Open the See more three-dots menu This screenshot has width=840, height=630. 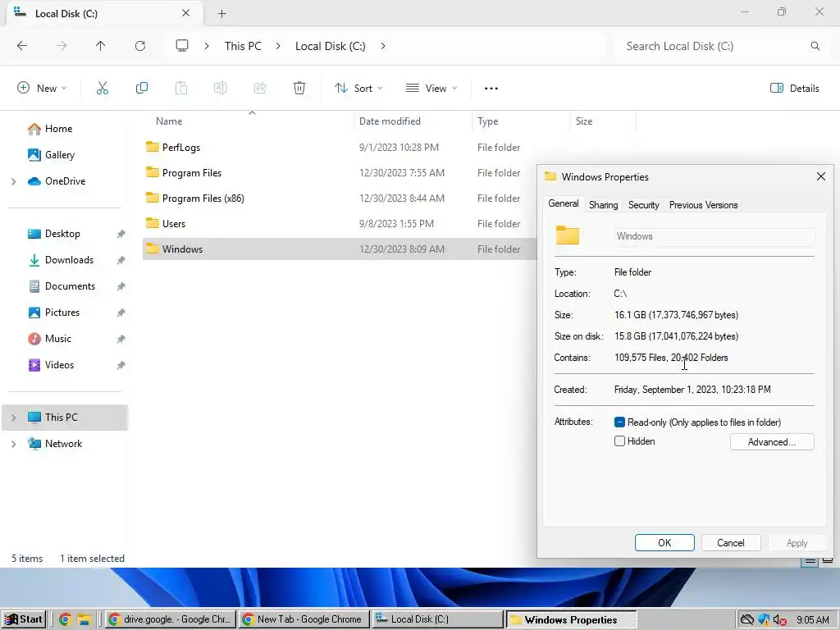pos(491,89)
